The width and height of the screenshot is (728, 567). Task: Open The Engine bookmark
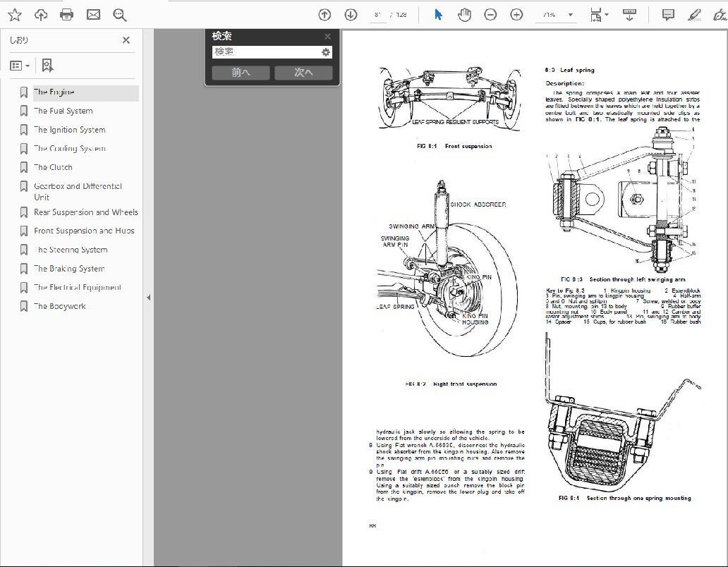pos(54,92)
